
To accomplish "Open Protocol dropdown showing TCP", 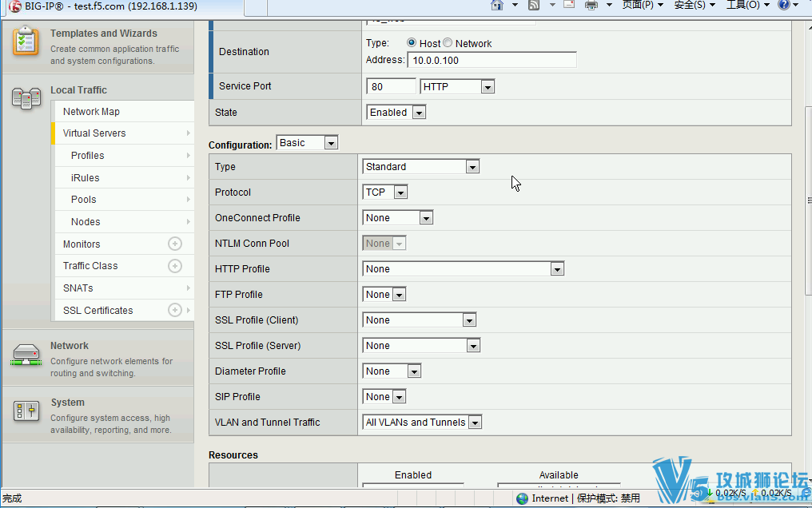I will 384,192.
